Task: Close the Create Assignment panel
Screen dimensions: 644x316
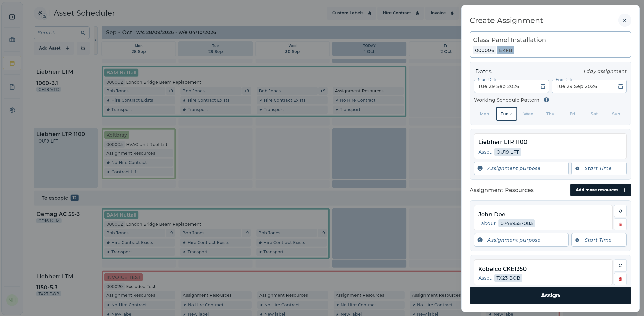Action: pyautogui.click(x=624, y=20)
